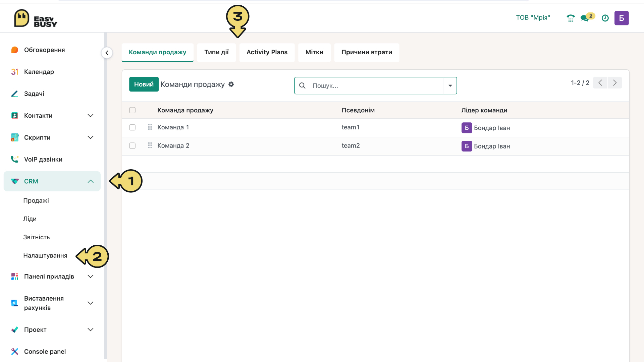This screenshot has height=362, width=644.
Task: Click the Скрипти icon in sidebar
Action: pyautogui.click(x=15, y=137)
